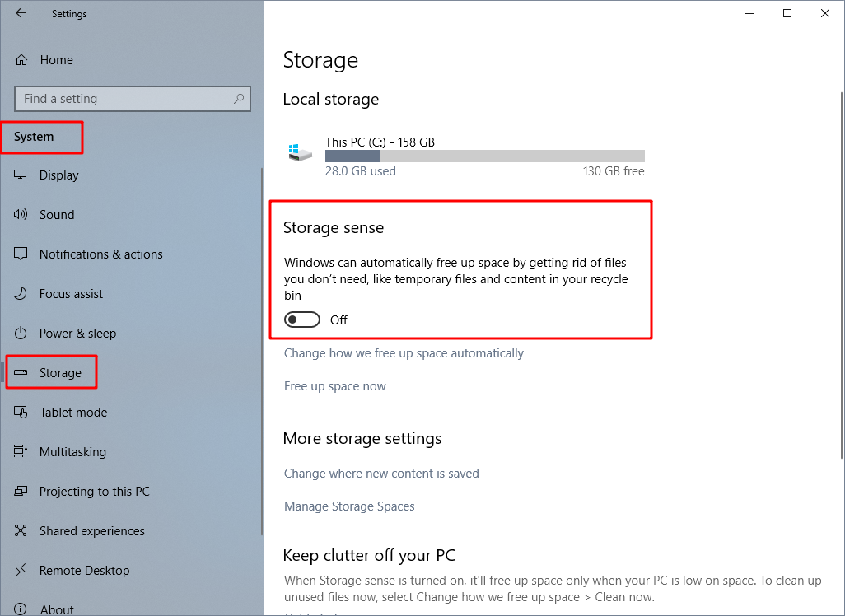Toggle Storage sense on
This screenshot has width=845, height=616.
[x=301, y=320]
